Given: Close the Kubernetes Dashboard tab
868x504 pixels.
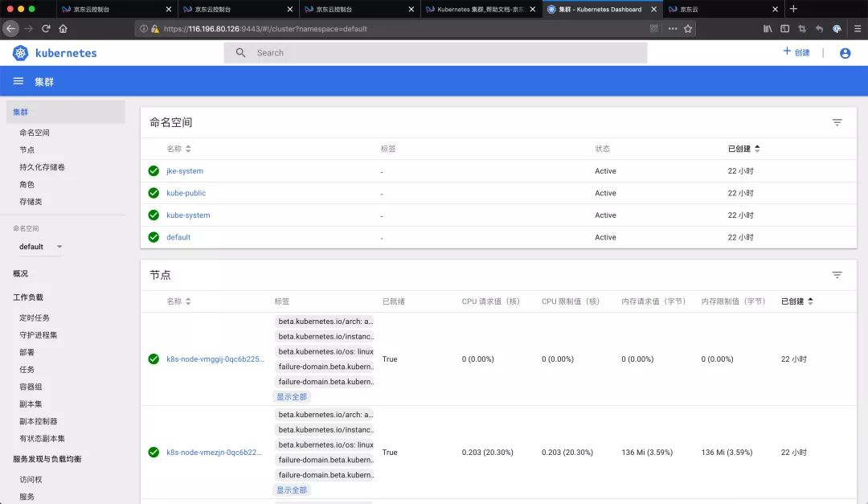Looking at the screenshot, I should (653, 10).
